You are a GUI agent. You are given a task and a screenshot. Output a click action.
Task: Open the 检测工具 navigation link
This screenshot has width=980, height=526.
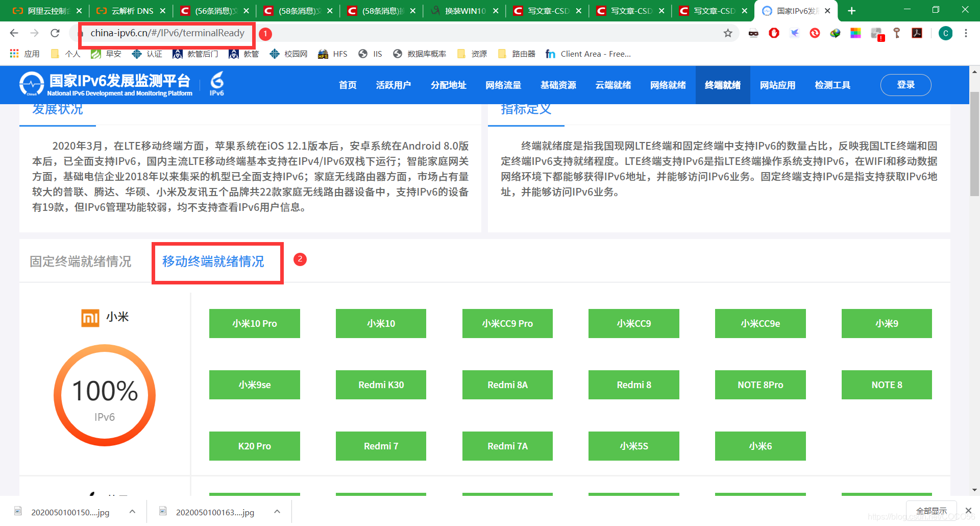(832, 85)
